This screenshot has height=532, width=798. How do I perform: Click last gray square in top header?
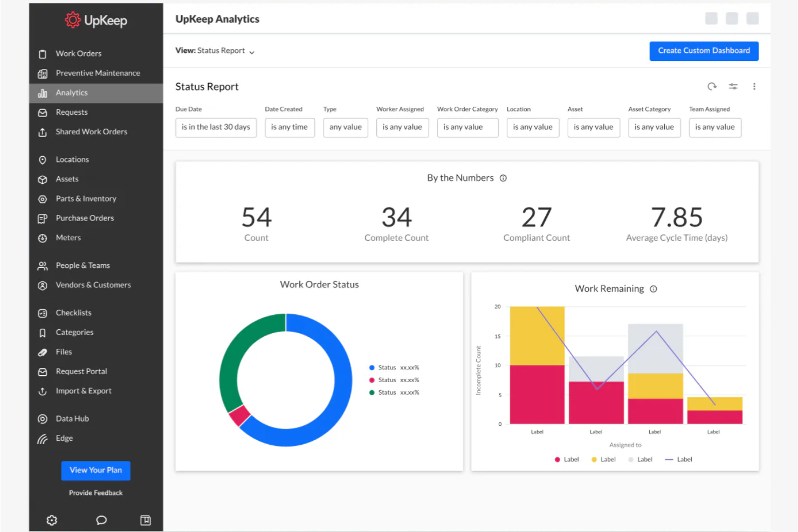coord(752,18)
